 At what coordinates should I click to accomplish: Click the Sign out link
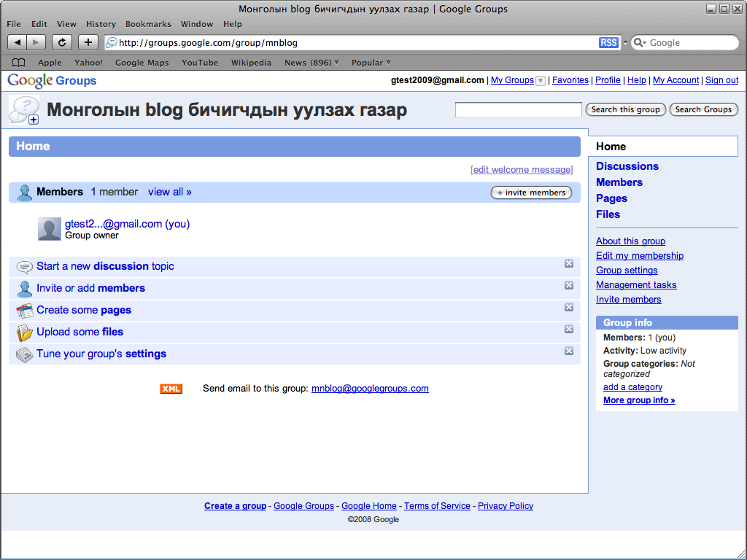point(721,80)
